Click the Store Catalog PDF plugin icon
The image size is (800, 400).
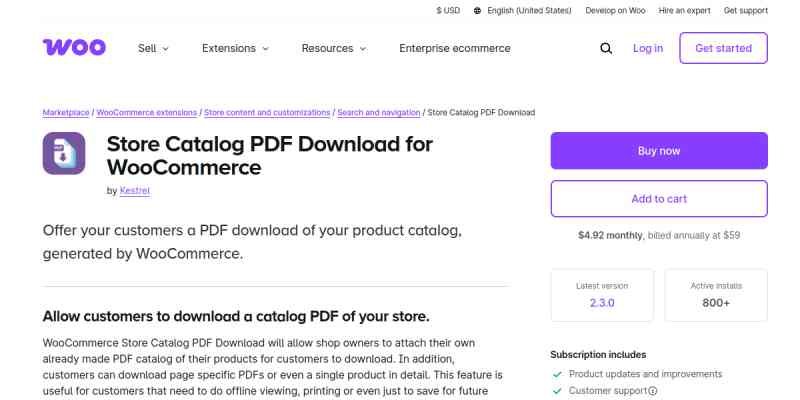pyautogui.click(x=64, y=154)
